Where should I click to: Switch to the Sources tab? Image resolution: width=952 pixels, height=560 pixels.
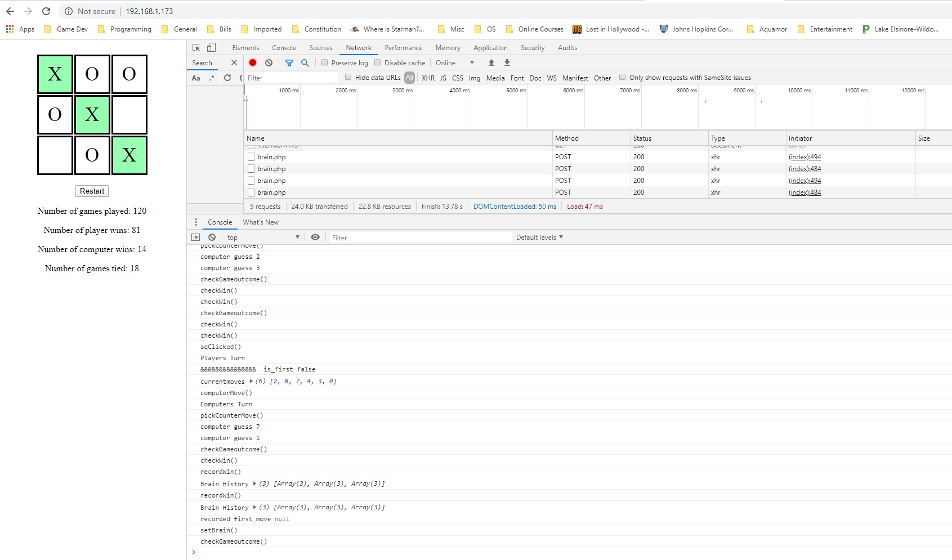click(320, 48)
